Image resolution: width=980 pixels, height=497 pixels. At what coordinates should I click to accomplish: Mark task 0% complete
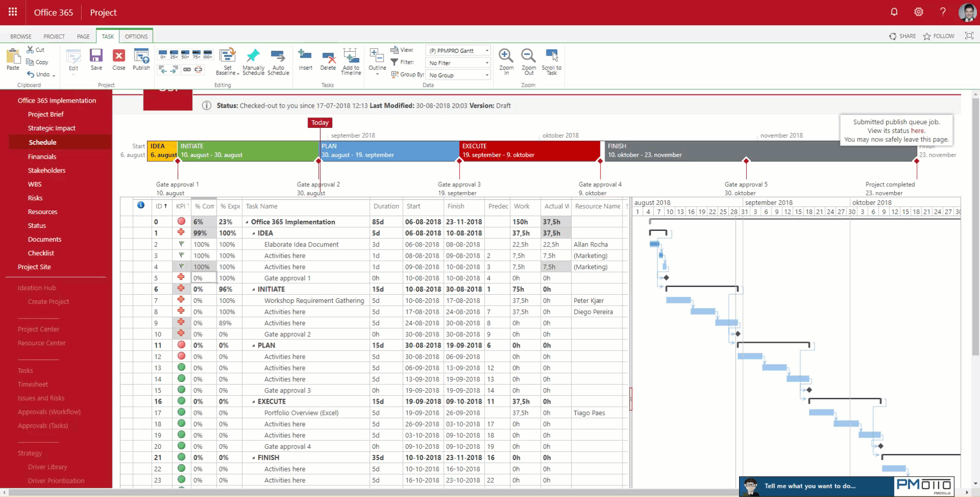coord(163,54)
